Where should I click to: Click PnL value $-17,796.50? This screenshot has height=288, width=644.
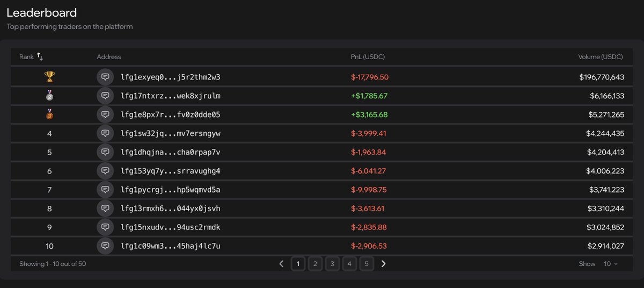[x=370, y=77]
